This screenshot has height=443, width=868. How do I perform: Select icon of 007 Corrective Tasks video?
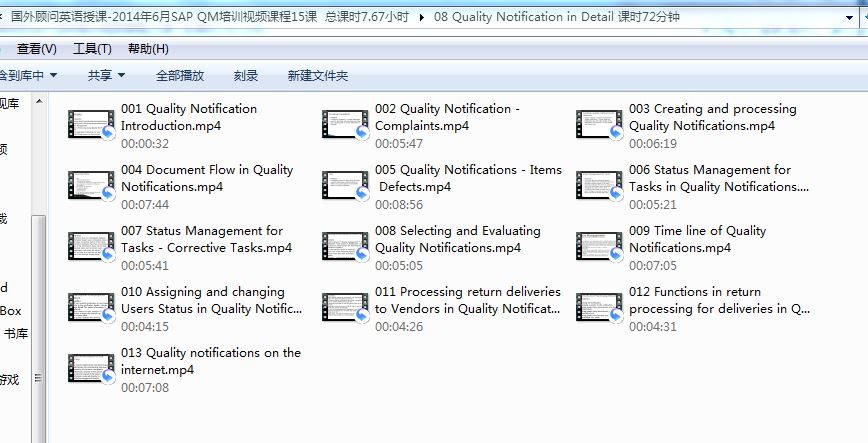tap(91, 246)
